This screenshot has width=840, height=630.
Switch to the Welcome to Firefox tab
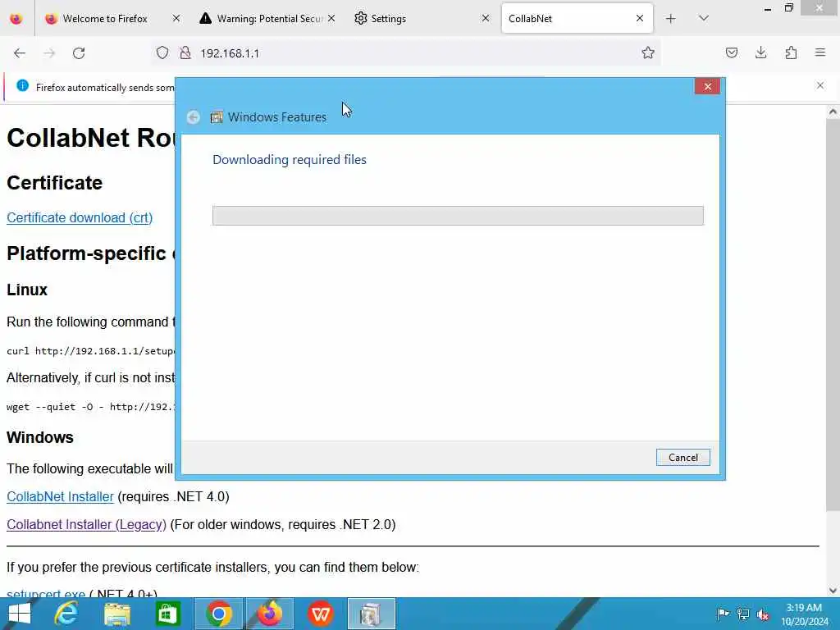coord(105,19)
